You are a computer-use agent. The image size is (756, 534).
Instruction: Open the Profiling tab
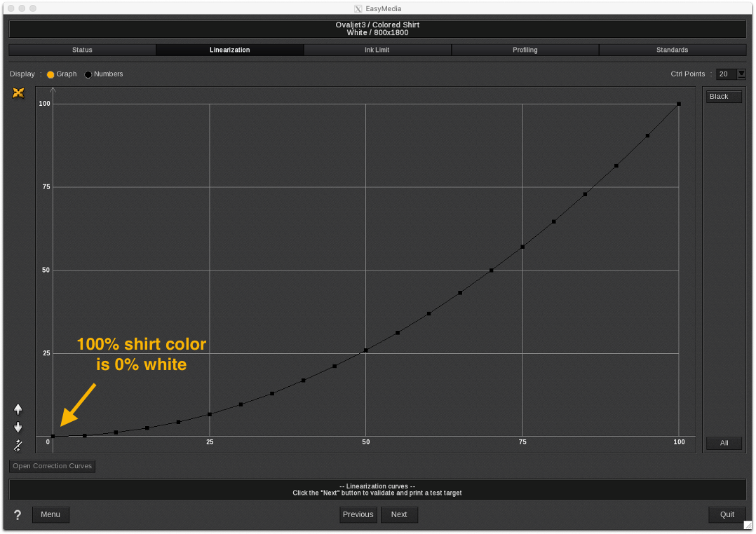[x=525, y=50]
